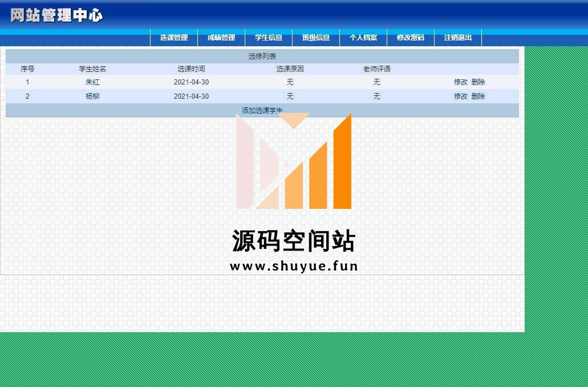This screenshot has width=588, height=387.
Task: Click 选课原因 value 无 in 杨柳 row
Action: pos(290,96)
